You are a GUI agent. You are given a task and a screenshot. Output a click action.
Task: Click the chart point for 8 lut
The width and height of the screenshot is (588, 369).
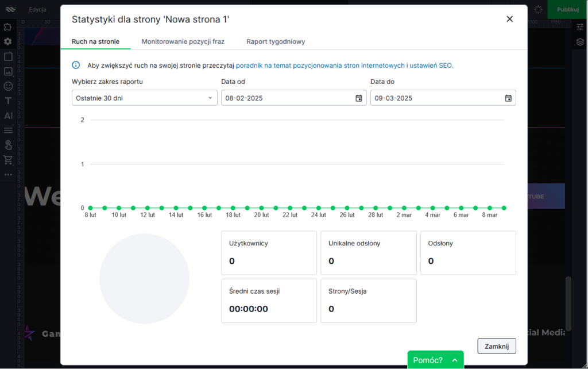(x=90, y=208)
